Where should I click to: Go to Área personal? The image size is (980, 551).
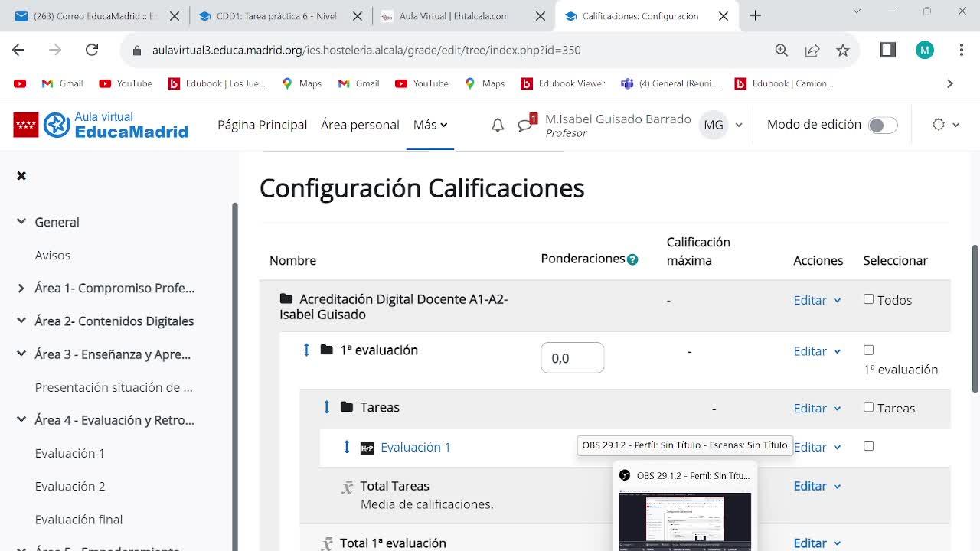point(360,125)
